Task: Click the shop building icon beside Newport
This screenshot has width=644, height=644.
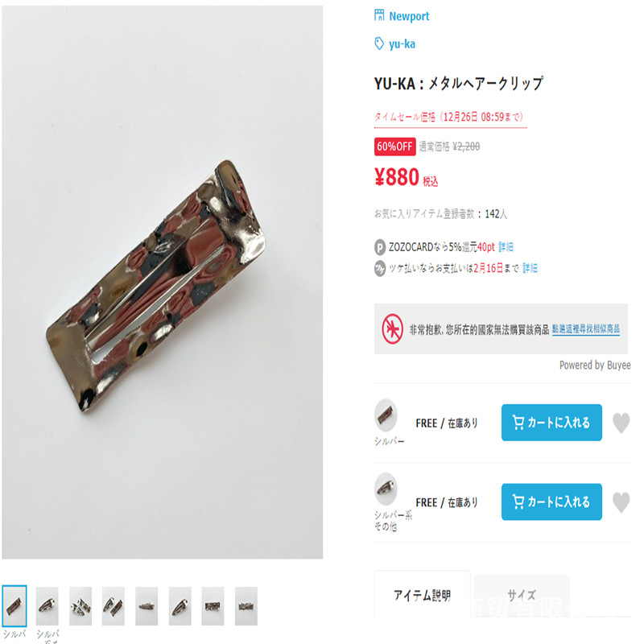Action: [379, 15]
